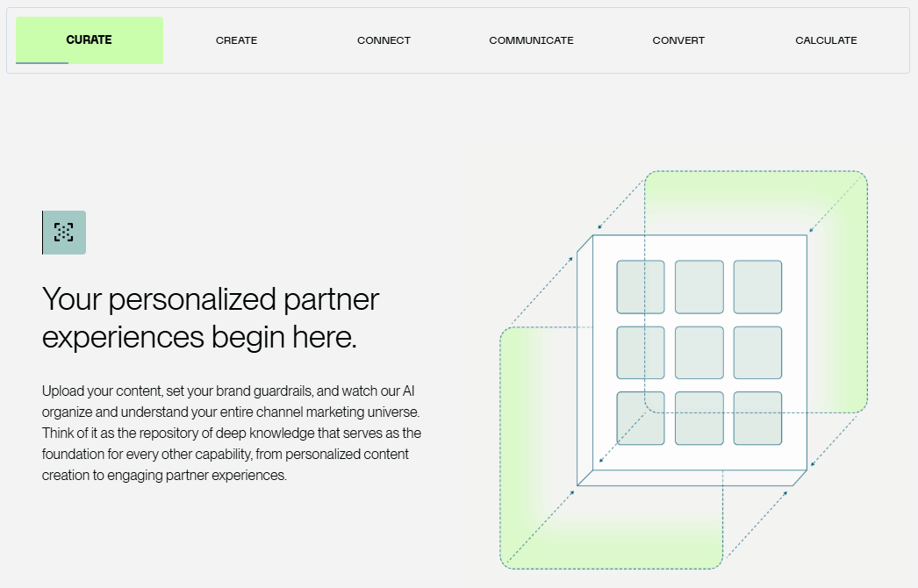The width and height of the screenshot is (918, 588).
Task: Click the middle-right tile of the grid
Action: (x=757, y=353)
